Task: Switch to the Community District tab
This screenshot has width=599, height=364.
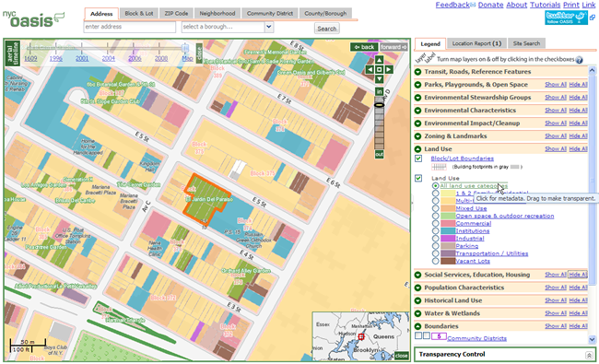Action: pyautogui.click(x=270, y=14)
